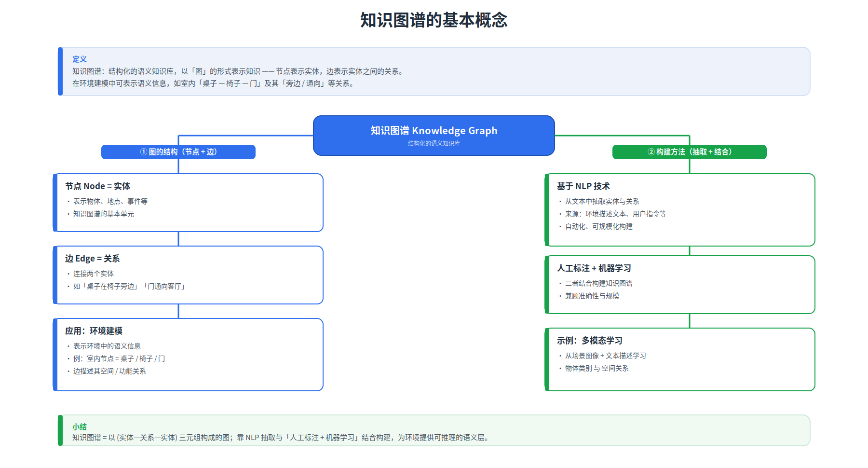This screenshot has width=868, height=468.
Task: Click the definition line starting 知识图谱：结构化的语义知识库
Action: point(239,71)
